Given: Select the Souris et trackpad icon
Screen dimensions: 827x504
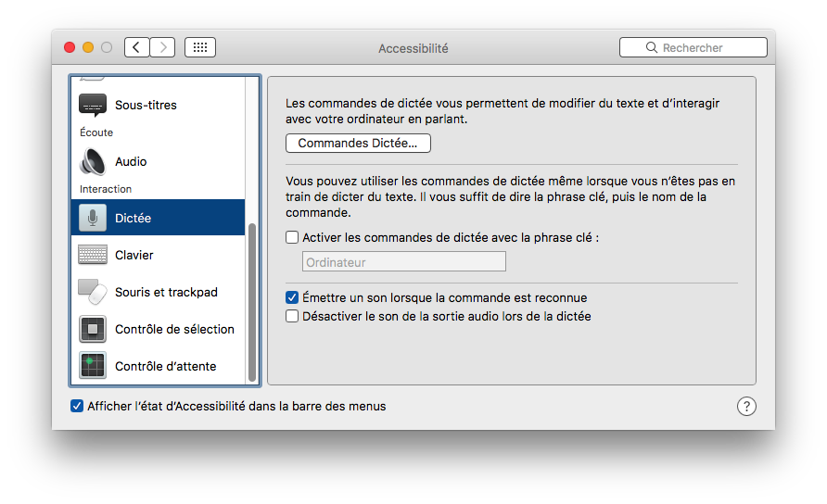Looking at the screenshot, I should (93, 292).
